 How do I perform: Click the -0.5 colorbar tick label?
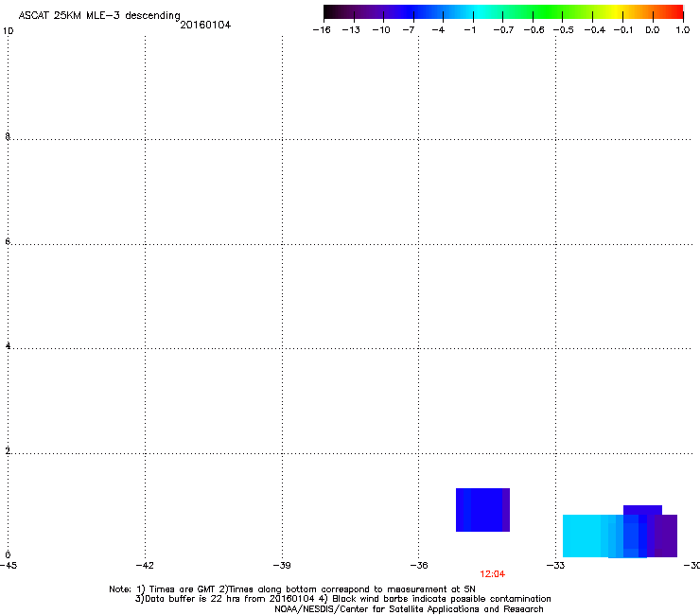(564, 30)
